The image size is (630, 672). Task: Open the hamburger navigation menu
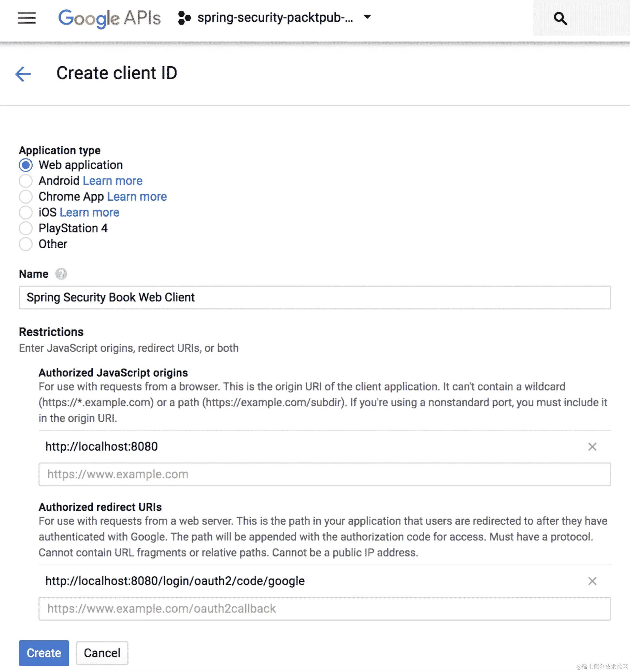[26, 18]
